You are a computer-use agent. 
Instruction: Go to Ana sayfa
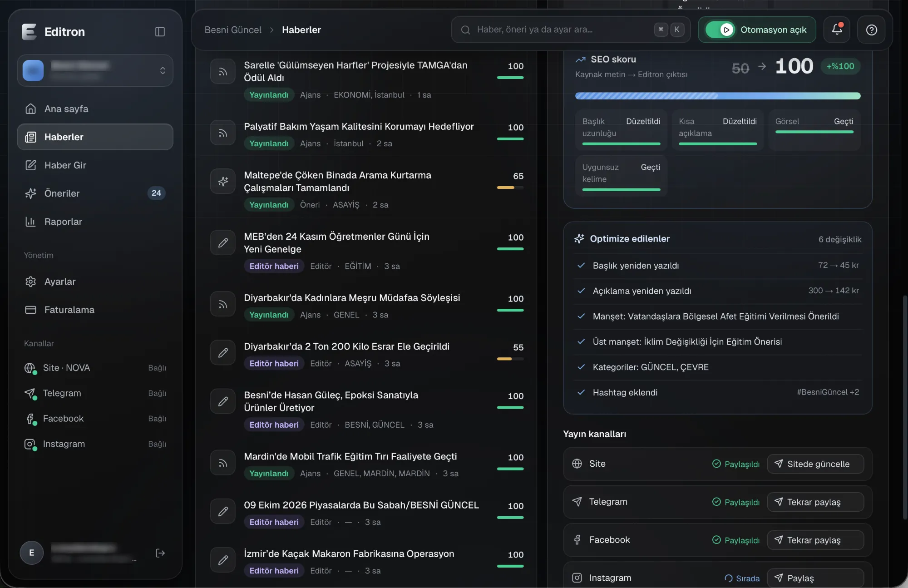(x=95, y=109)
